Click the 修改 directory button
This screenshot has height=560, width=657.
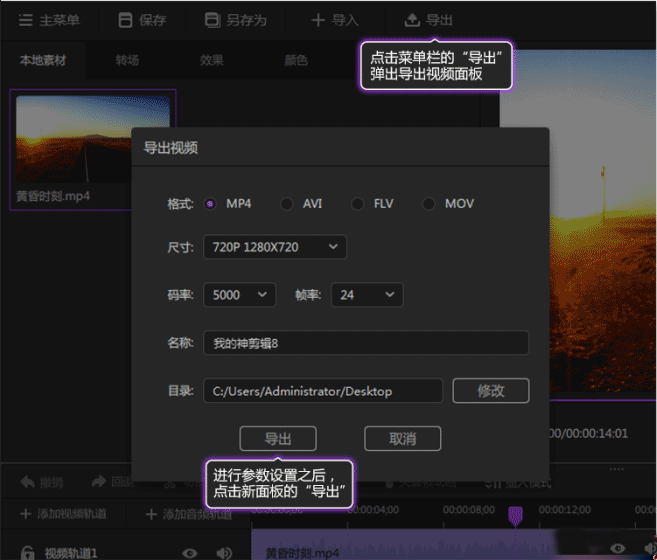[x=490, y=390]
